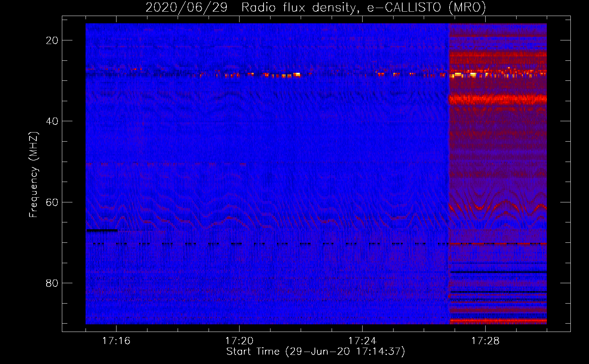Click the plot title 'Radio flux density, e-CALLISTO (MRO)'
Viewport: 589px width, 364px height.
363,8
